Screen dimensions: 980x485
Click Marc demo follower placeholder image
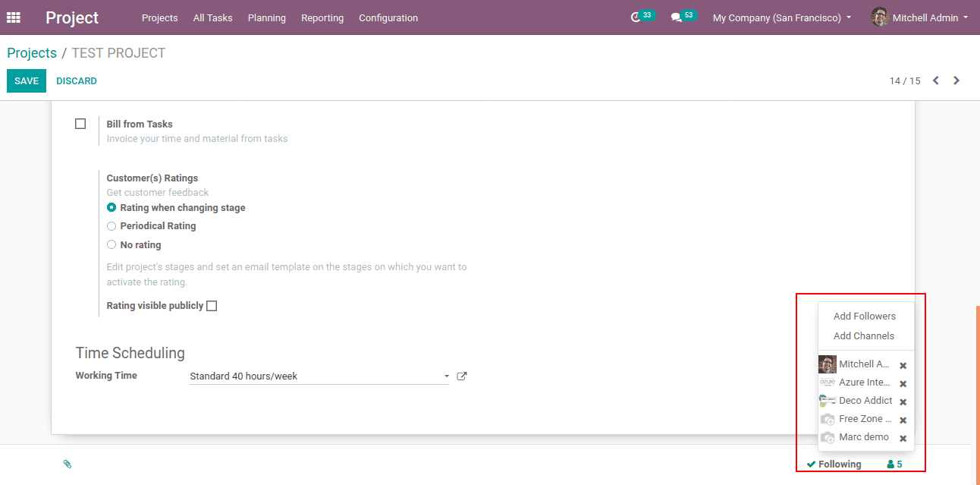click(x=828, y=437)
